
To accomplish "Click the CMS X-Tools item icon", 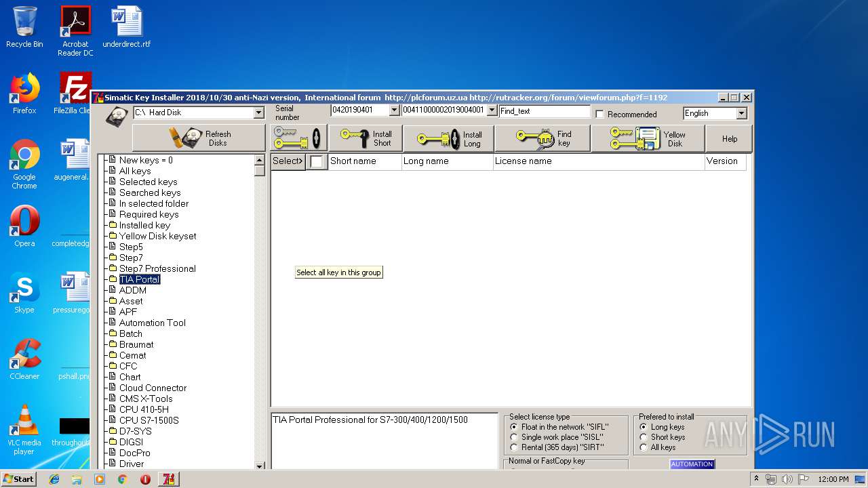I will (x=113, y=399).
